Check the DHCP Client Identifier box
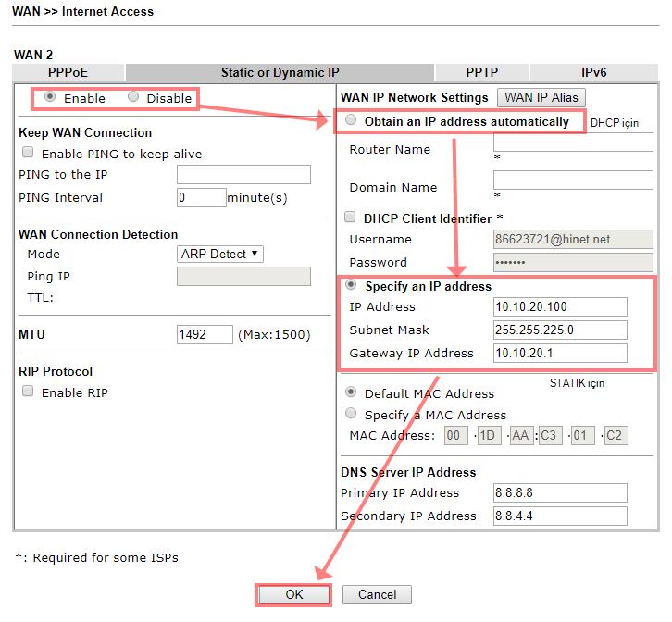 click(x=350, y=218)
